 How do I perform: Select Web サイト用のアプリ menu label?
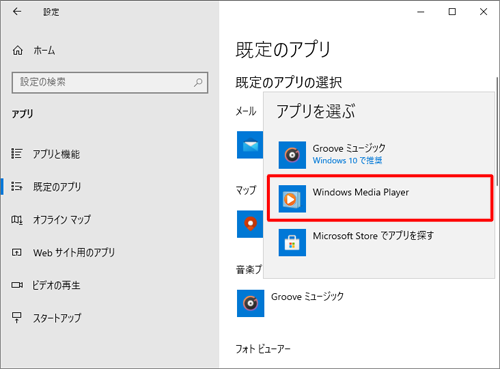pyautogui.click(x=74, y=252)
